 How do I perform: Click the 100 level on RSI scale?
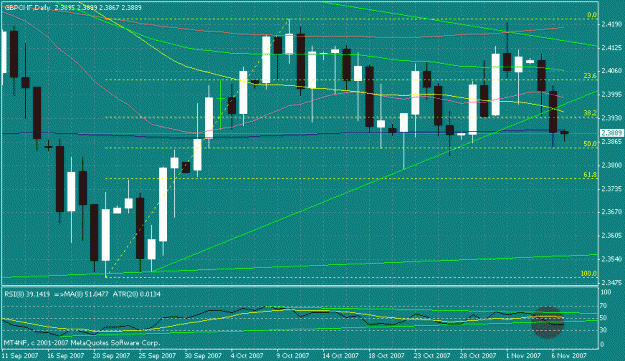[605, 292]
